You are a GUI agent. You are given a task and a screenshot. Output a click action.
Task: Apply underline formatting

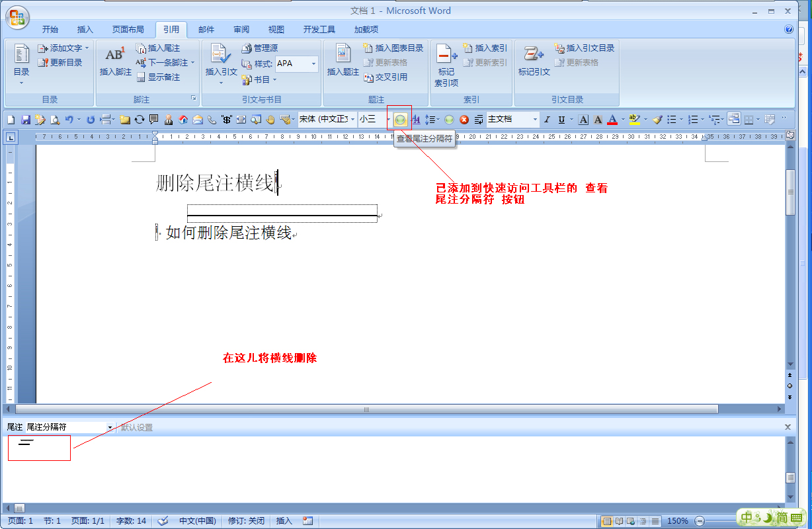click(561, 120)
